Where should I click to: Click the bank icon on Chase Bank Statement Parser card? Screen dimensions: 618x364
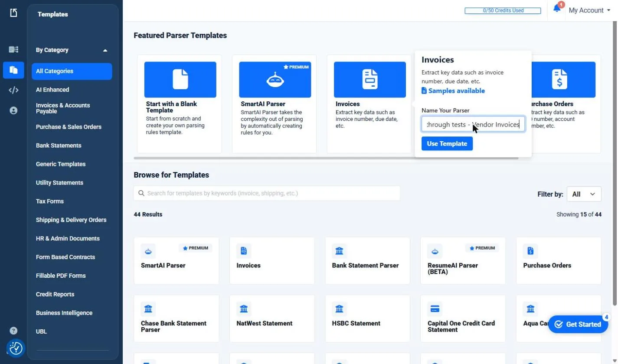click(x=148, y=309)
